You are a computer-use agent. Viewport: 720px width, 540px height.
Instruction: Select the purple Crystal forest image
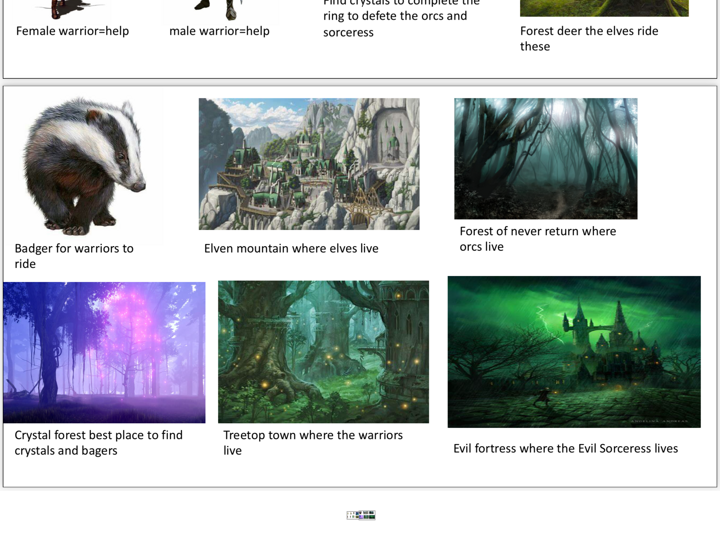(104, 352)
